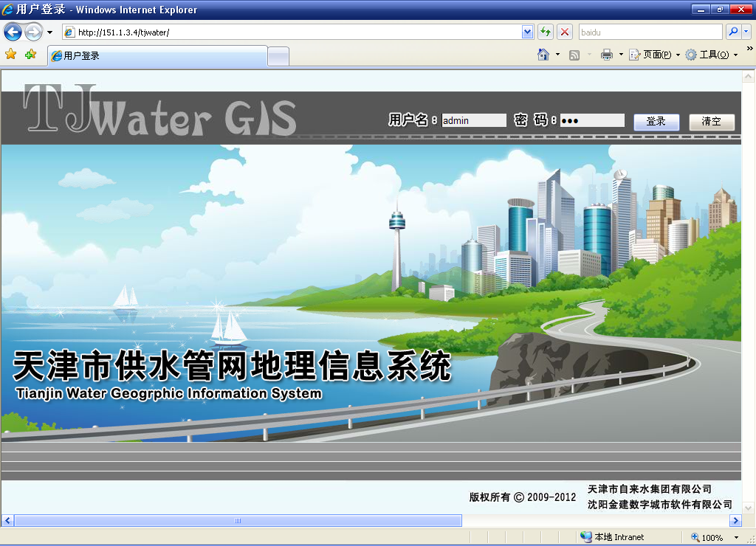Click the Add to Favorites icon
The image size is (756, 546).
[x=30, y=55]
